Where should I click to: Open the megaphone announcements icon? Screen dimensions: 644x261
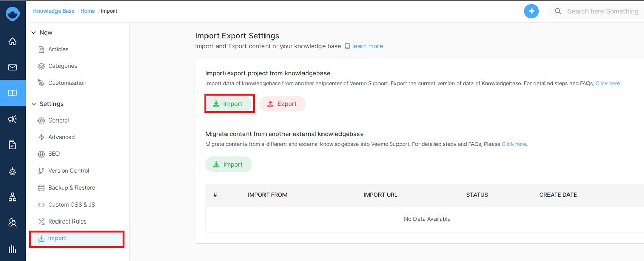coord(12,119)
